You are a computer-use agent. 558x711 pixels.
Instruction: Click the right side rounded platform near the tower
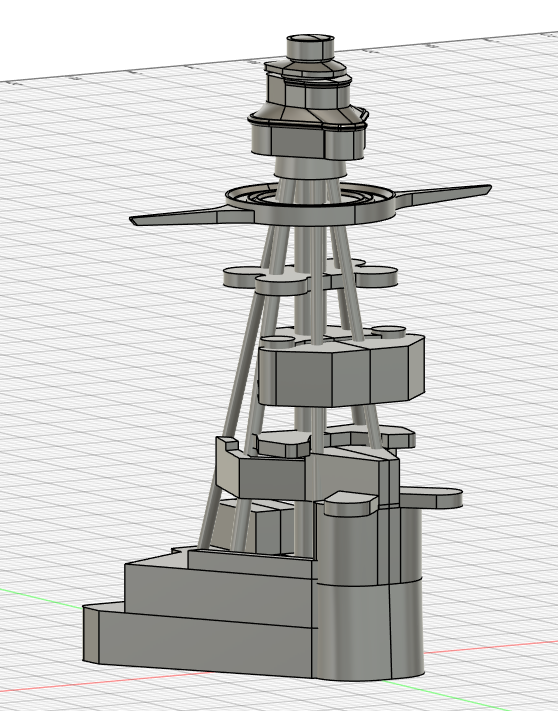point(431,498)
